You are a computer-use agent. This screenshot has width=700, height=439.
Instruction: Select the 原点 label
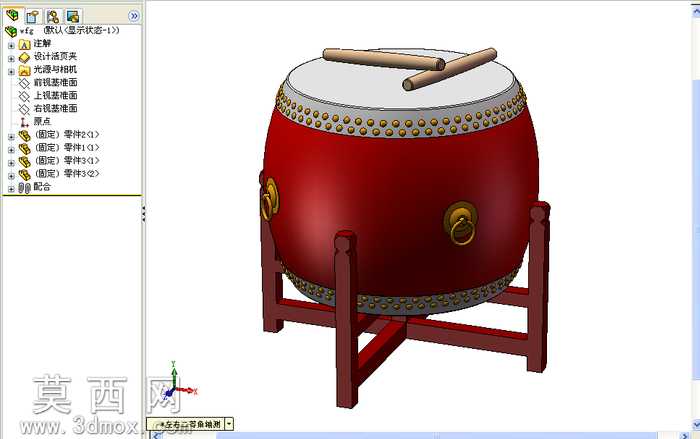(x=42, y=121)
